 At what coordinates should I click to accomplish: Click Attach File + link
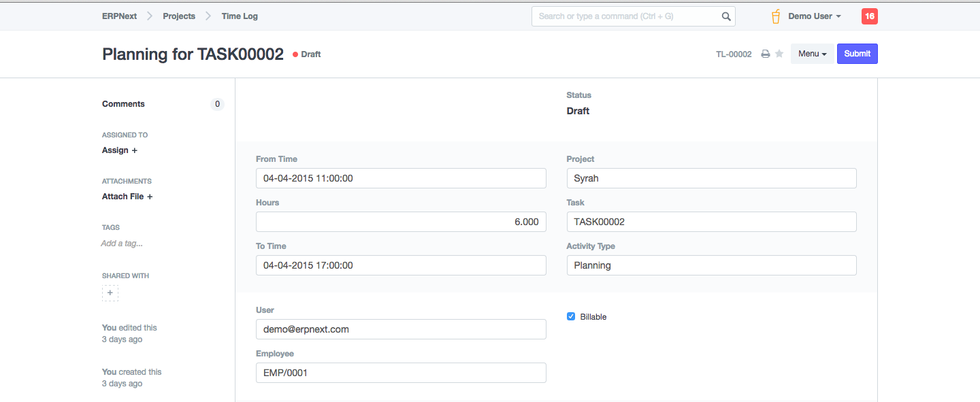point(127,197)
